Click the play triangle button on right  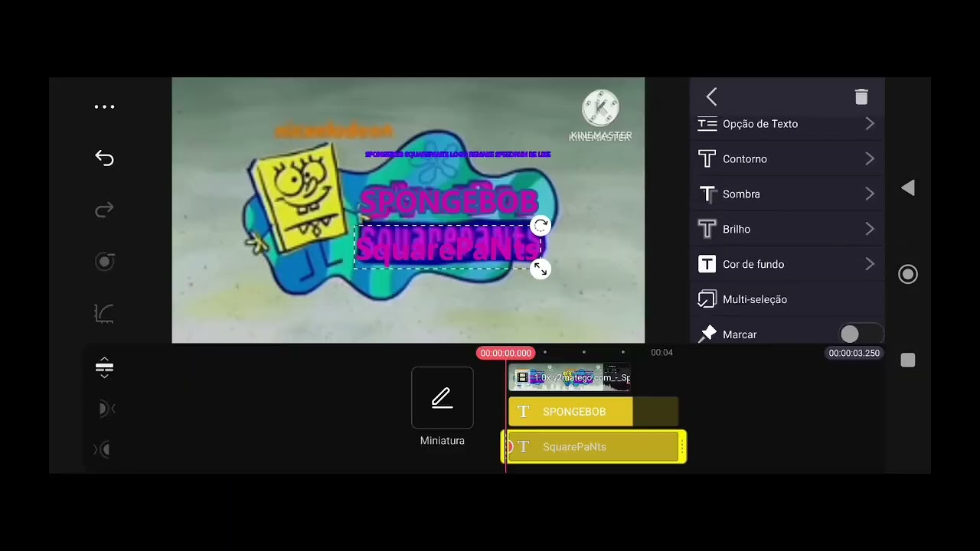click(x=908, y=188)
